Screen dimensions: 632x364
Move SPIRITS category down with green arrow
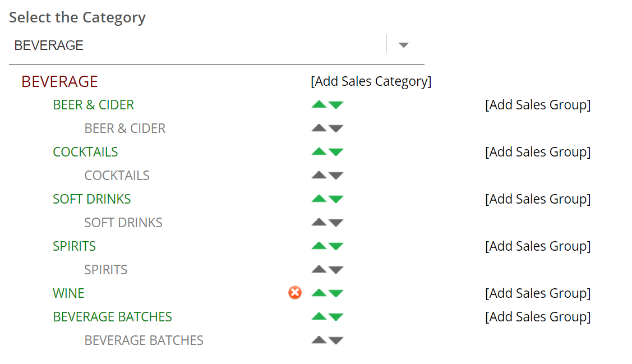336,246
